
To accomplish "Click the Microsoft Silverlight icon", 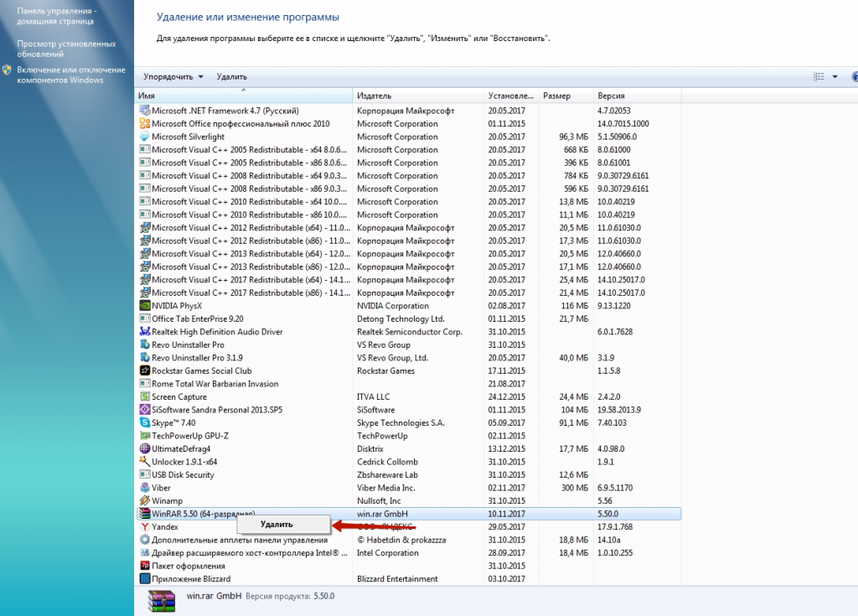I will [x=145, y=137].
